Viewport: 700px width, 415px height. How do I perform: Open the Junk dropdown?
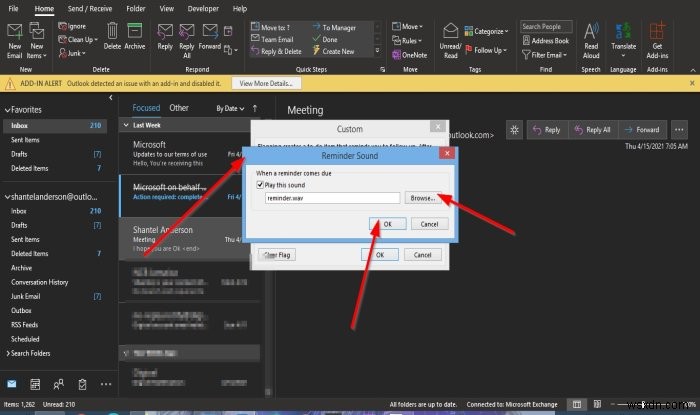click(72, 53)
